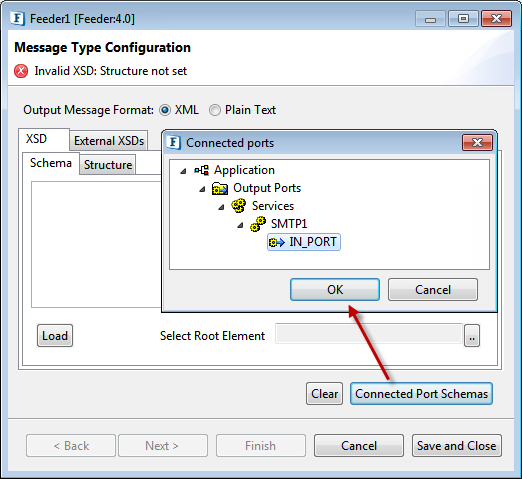Viewport: 522px width, 479px height.
Task: Click the Select Root Element field
Action: coord(369,334)
